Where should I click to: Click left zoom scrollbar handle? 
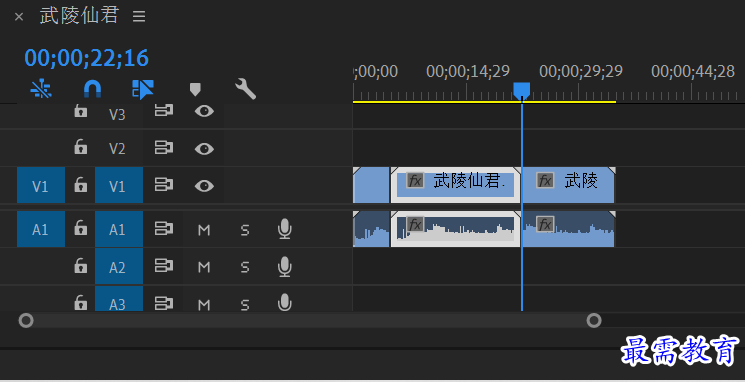(x=26, y=321)
